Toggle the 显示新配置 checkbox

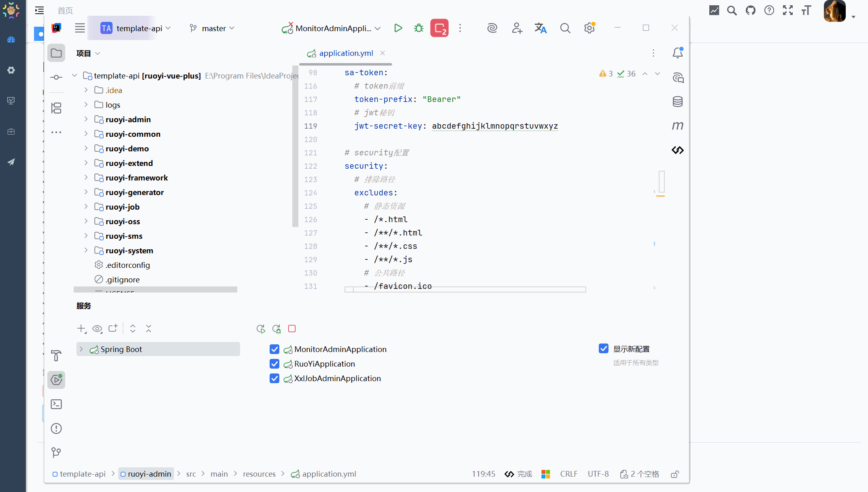[603, 349]
